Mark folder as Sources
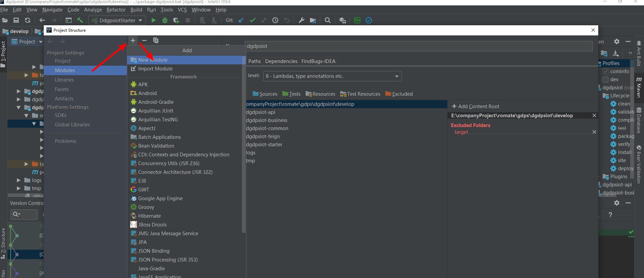 coord(265,94)
